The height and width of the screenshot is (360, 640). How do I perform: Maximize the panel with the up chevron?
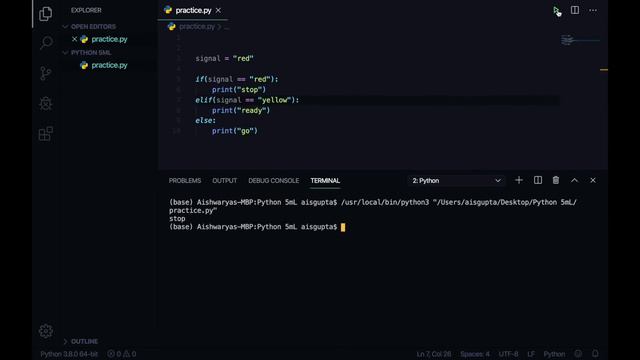point(574,180)
